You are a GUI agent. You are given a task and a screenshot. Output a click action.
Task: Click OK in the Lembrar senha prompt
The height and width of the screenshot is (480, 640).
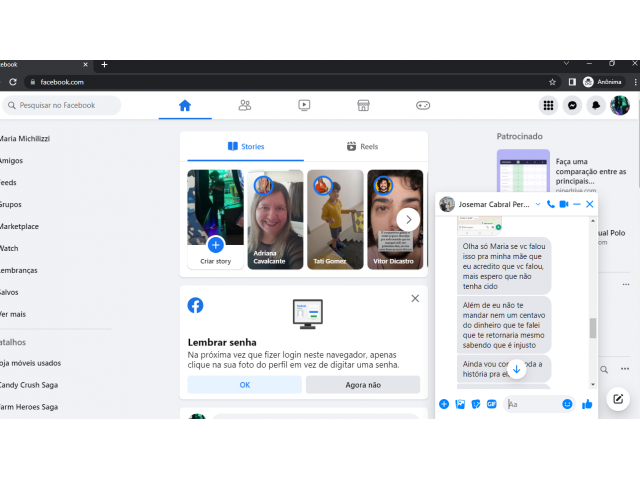[x=244, y=384]
